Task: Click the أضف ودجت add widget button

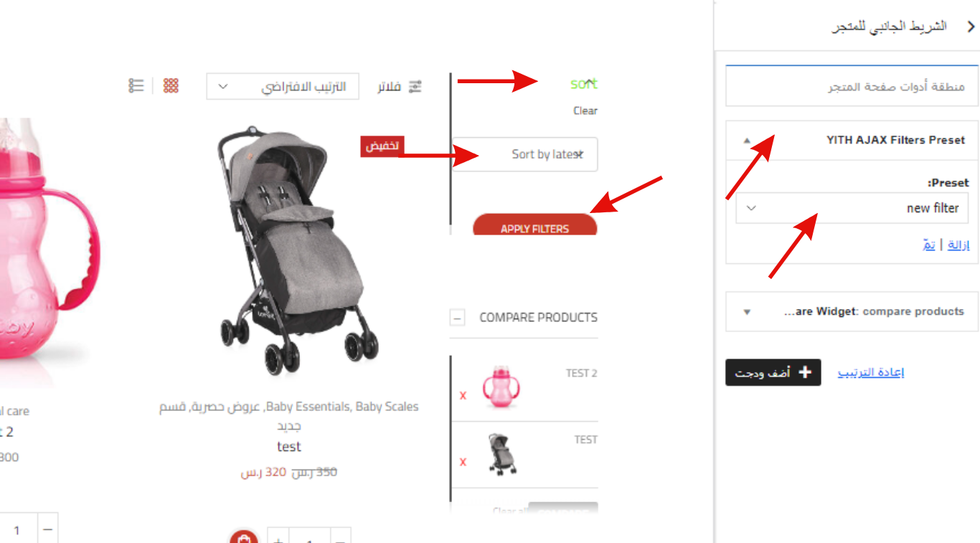Action: (773, 372)
